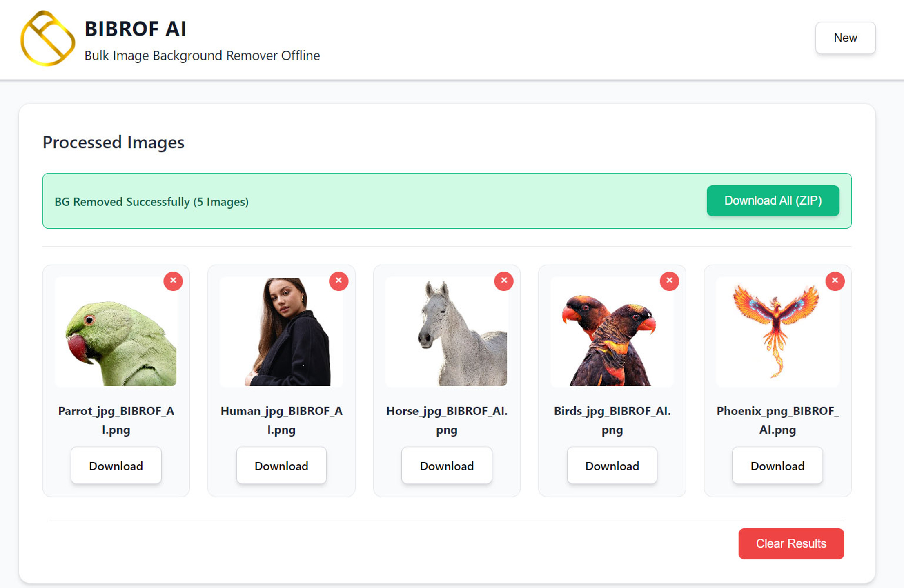Viewport: 904px width, 588px height.
Task: Remove the Phoenix image with its red X
Action: [x=835, y=281]
